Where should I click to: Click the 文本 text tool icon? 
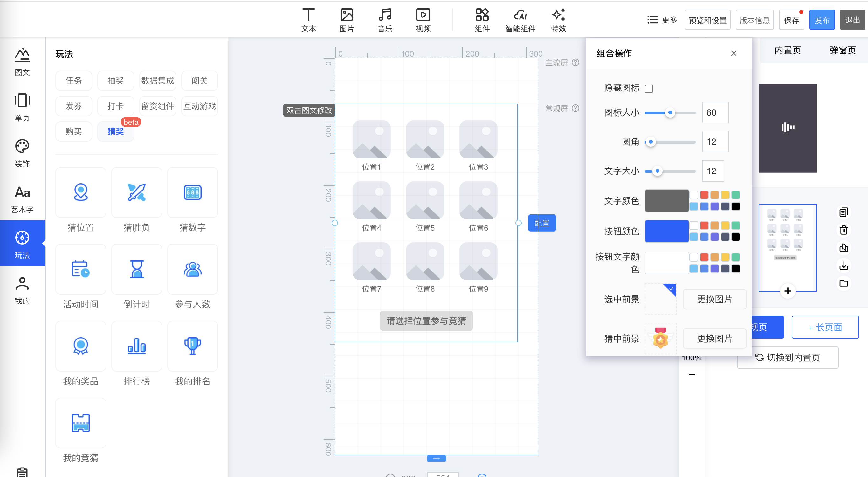pos(308,16)
